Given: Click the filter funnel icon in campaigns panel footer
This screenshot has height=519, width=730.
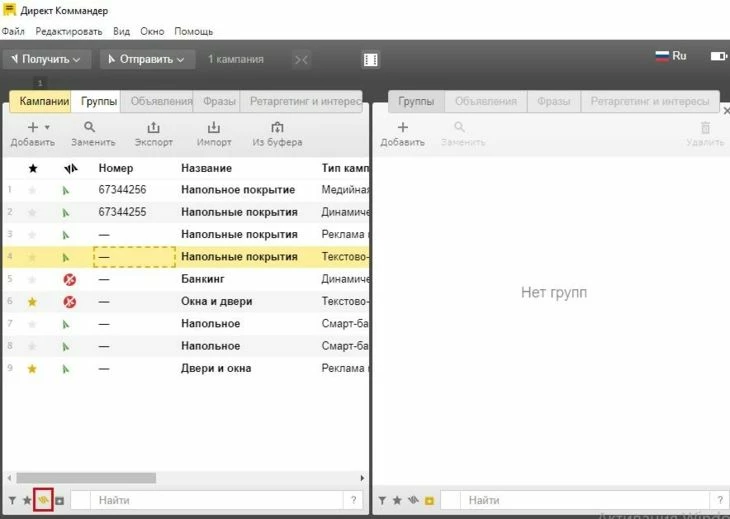Looking at the screenshot, I should point(13,500).
